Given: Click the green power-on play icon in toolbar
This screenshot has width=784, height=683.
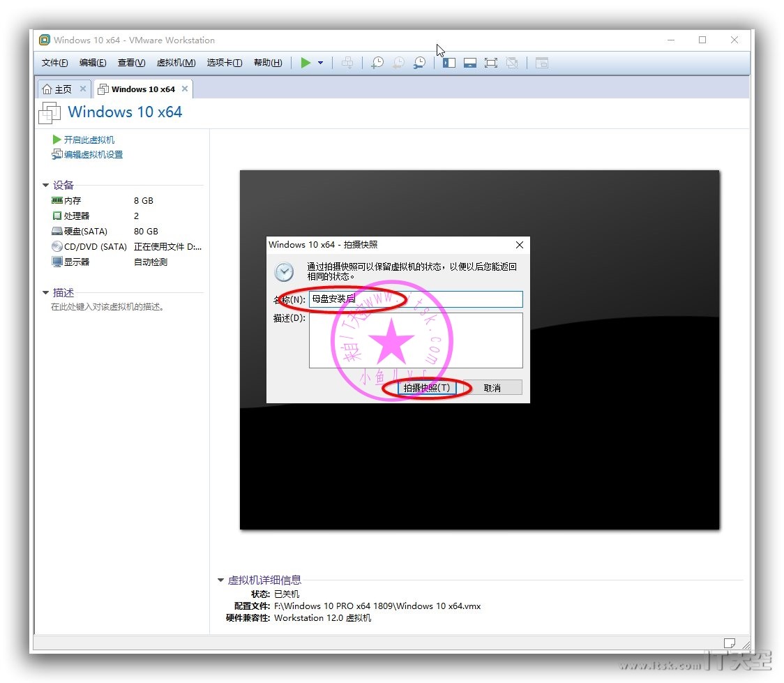Looking at the screenshot, I should point(306,63).
